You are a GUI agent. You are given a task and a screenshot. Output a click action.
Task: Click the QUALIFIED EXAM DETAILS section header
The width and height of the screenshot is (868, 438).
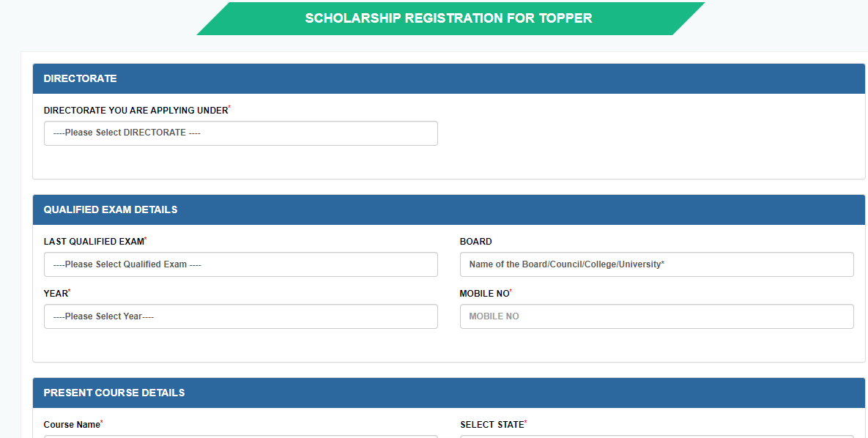(x=449, y=210)
